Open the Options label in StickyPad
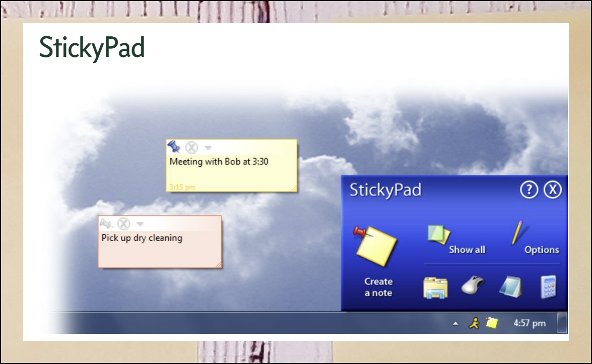The height and width of the screenshot is (364, 592). pos(542,250)
